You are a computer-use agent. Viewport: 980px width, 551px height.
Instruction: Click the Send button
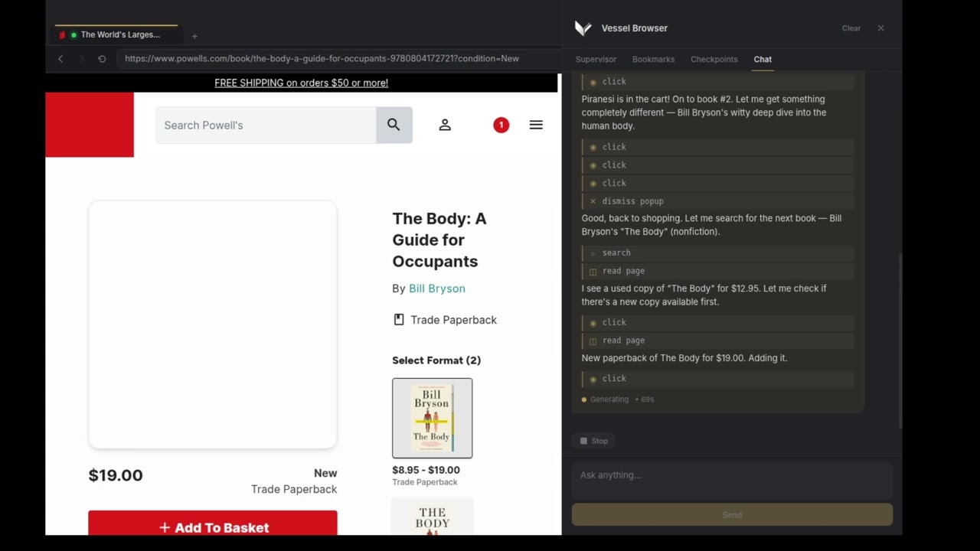click(732, 514)
